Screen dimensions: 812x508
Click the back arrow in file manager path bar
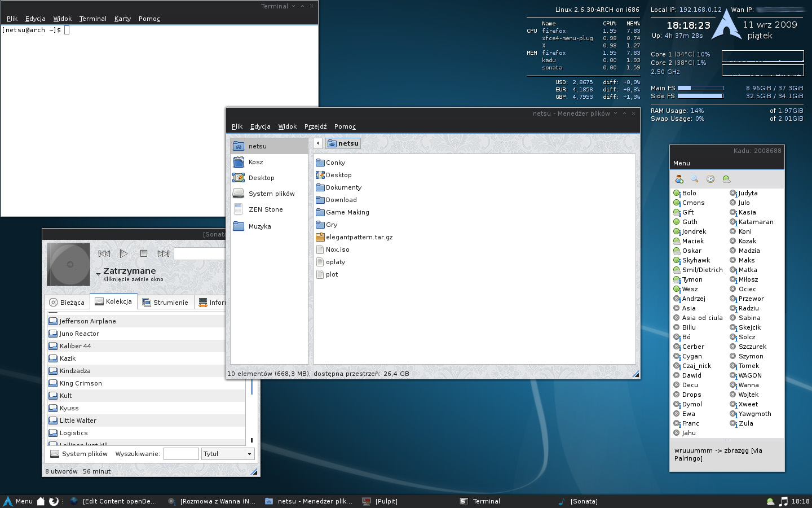tap(318, 143)
